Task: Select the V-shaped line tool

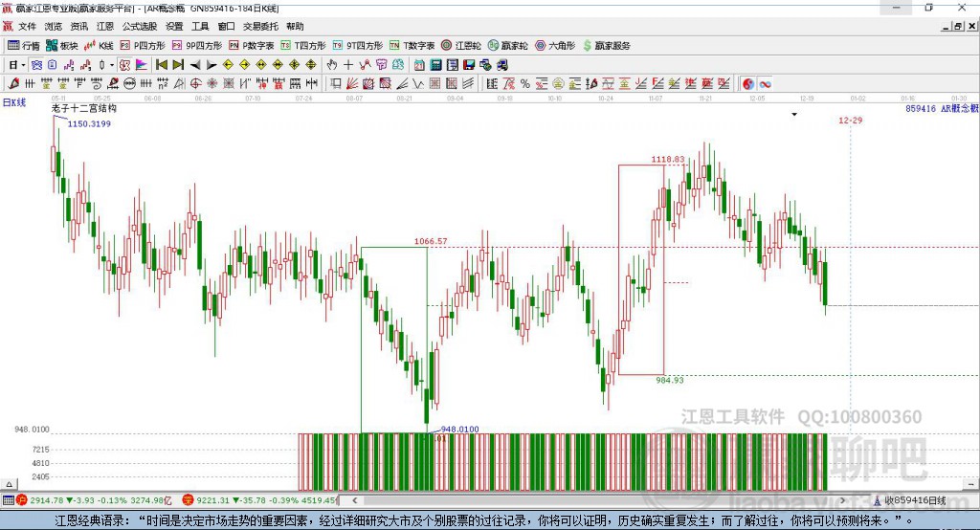Action: click(x=418, y=83)
